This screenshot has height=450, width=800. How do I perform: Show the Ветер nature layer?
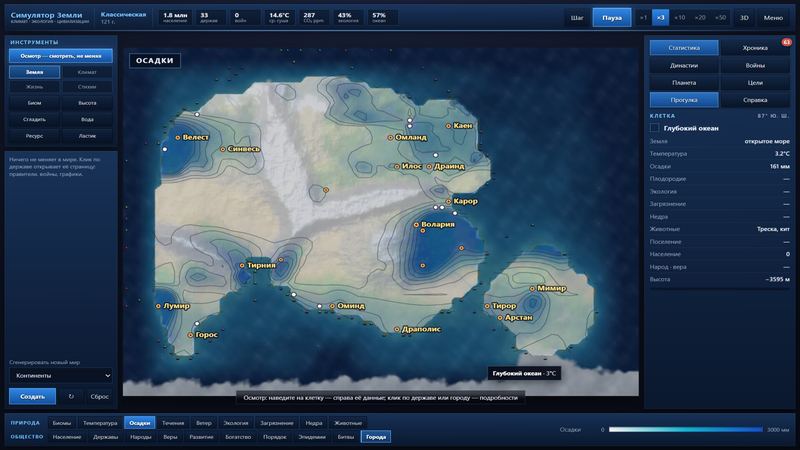pos(204,423)
